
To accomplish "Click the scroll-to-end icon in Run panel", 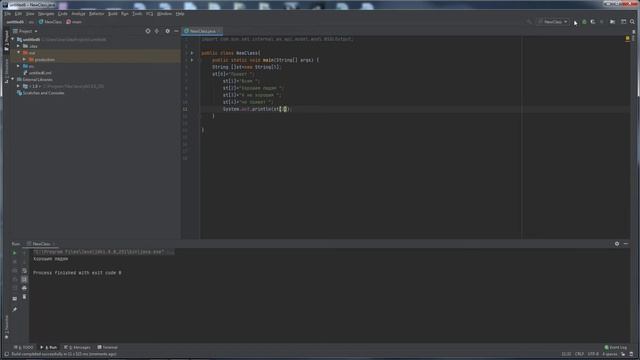I will click(24, 279).
